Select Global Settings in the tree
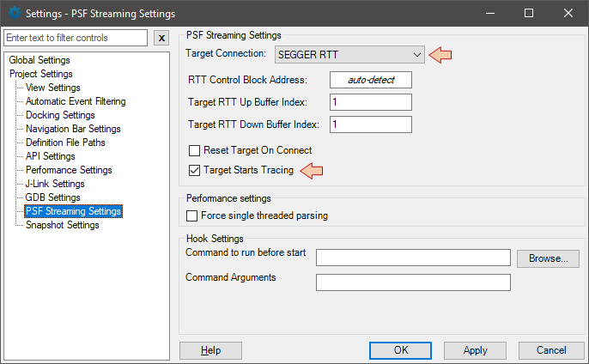This screenshot has height=364, width=589. tap(39, 60)
